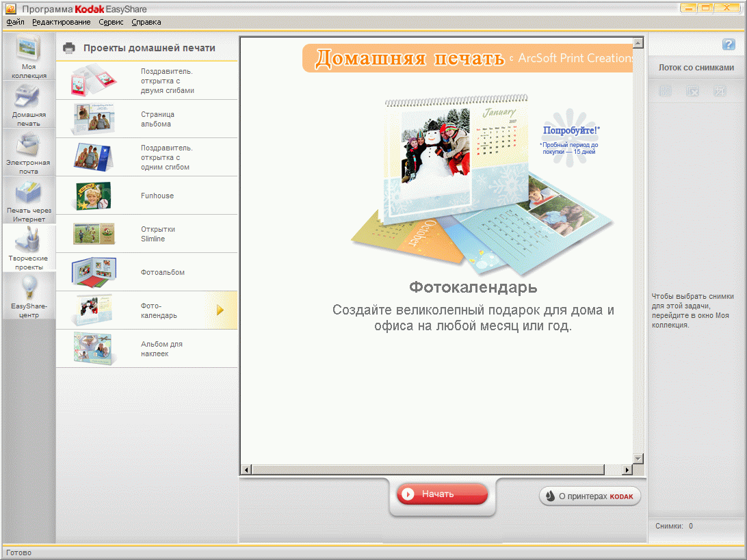Click Домашняя печать orange banner
Viewport: 747px width, 560px height.
click(467, 58)
